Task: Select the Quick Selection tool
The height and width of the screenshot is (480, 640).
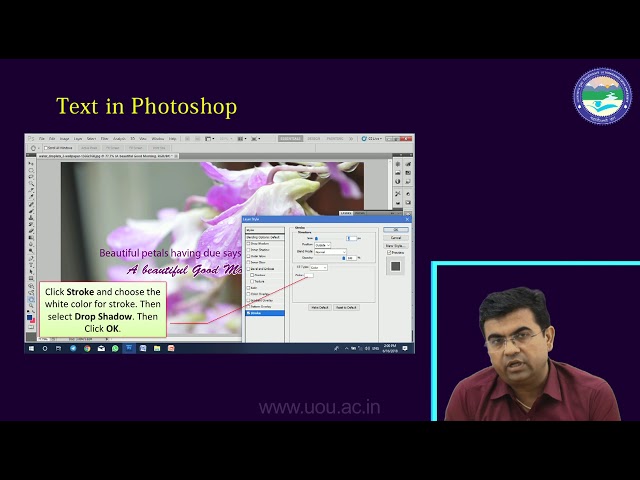Action: 31,184
